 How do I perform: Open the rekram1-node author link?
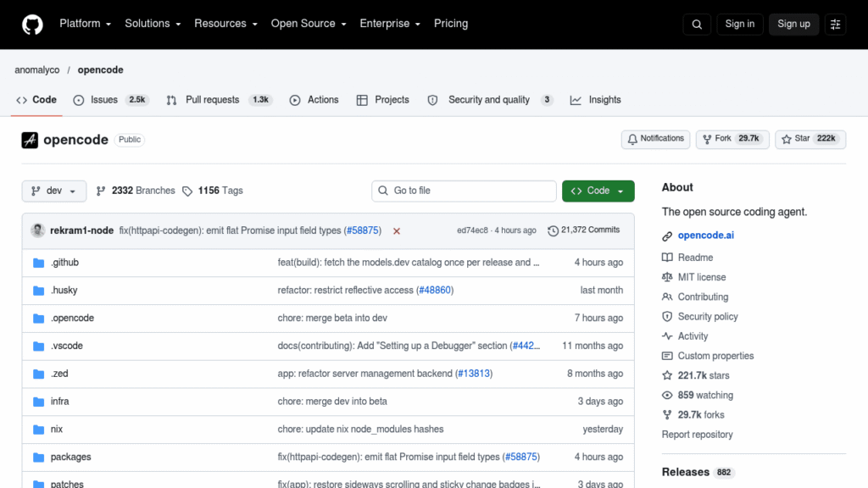click(x=82, y=230)
